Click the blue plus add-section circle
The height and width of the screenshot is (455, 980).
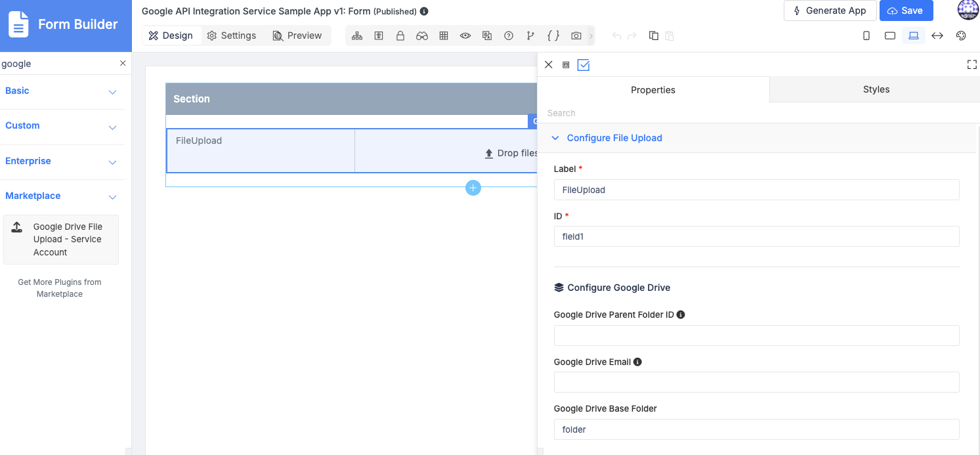pos(473,188)
